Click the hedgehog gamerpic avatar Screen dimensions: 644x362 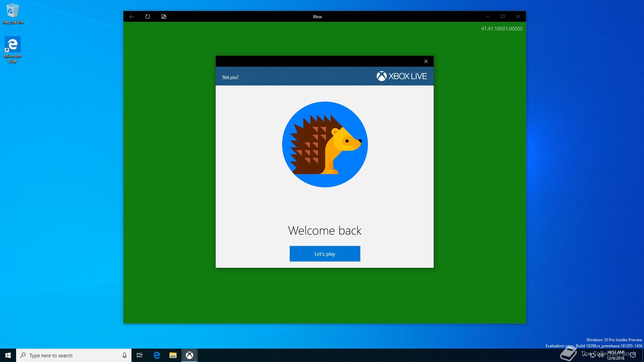click(325, 144)
